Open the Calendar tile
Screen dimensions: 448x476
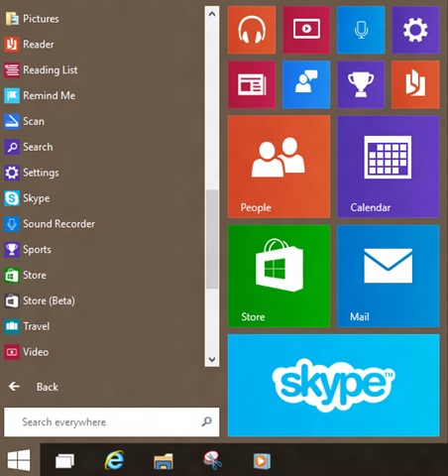[389, 167]
